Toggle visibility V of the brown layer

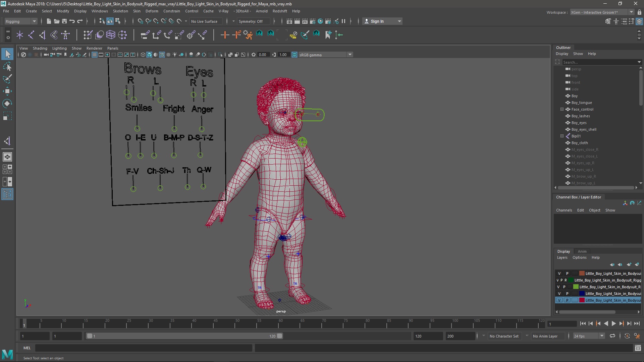(x=559, y=274)
